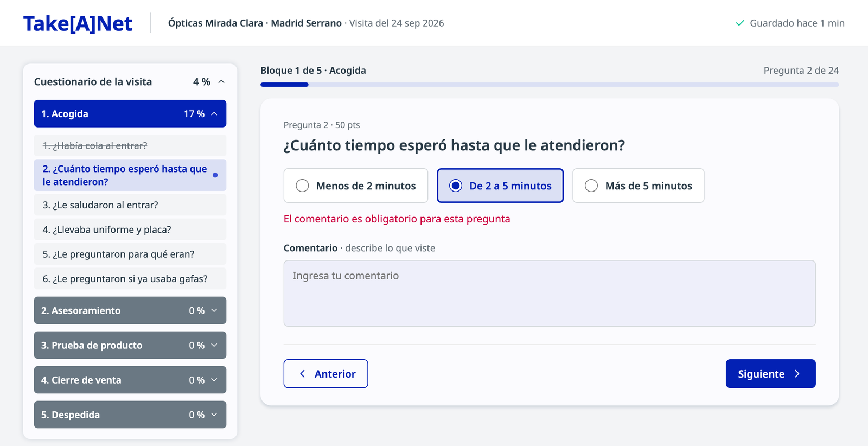
Task: Click the 'Guardado hace 1 min' status
Action: pos(790,23)
